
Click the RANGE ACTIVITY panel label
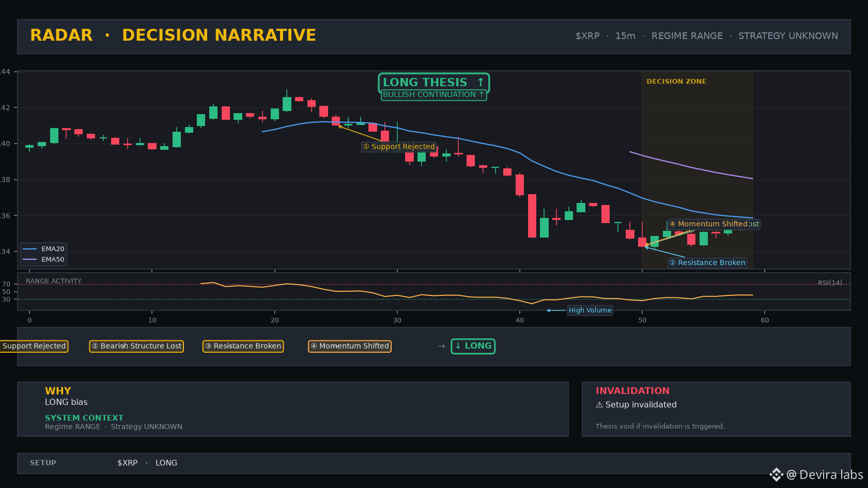tap(54, 281)
